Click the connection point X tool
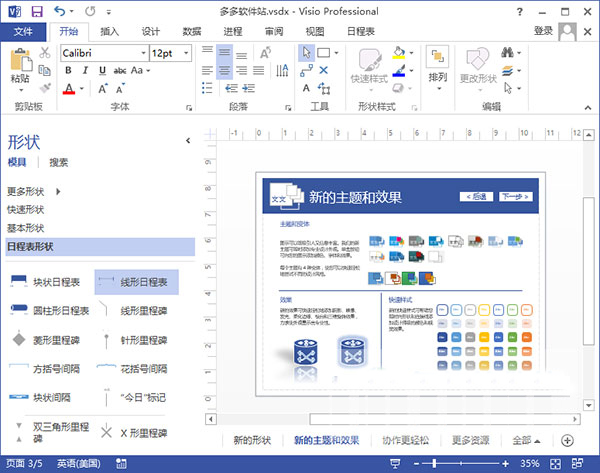The width and height of the screenshot is (600, 473). (324, 70)
